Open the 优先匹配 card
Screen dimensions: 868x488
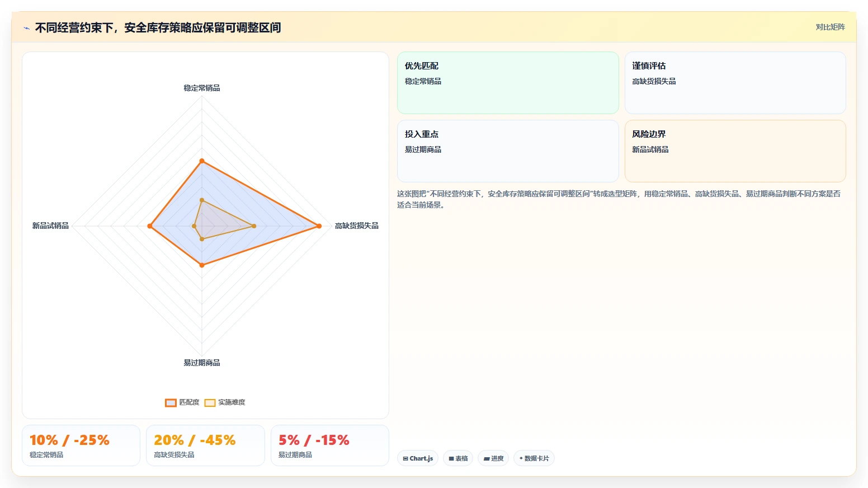pos(508,83)
